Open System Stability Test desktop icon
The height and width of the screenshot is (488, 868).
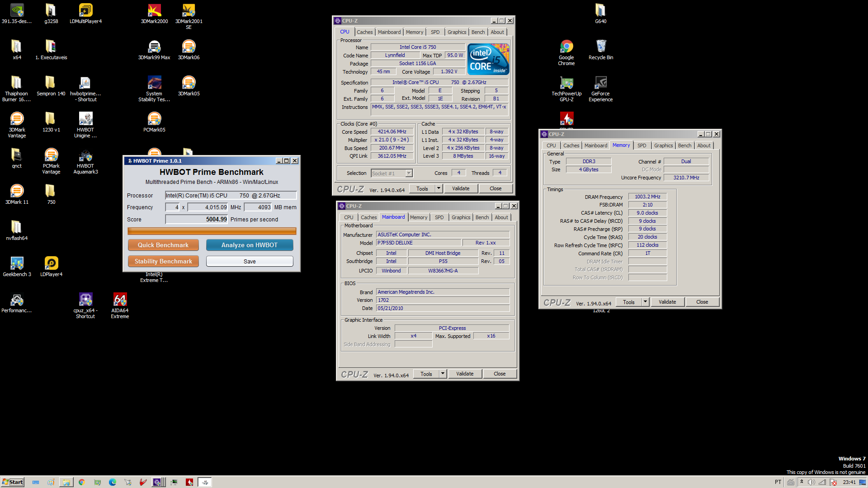tap(154, 89)
